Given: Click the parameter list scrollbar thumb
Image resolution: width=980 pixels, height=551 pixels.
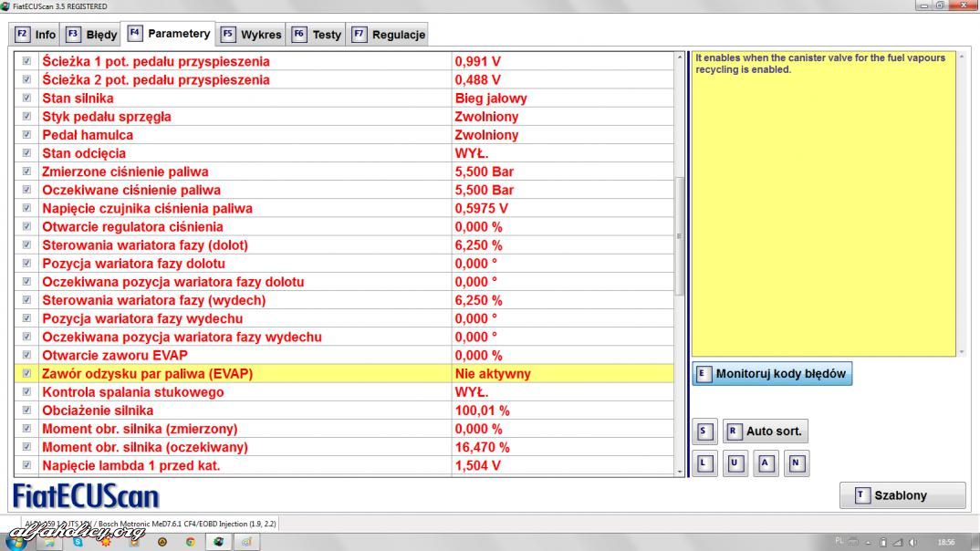Looking at the screenshot, I should click(679, 235).
